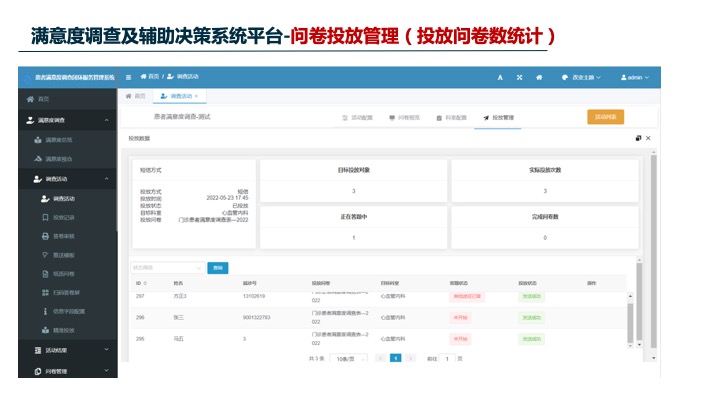Click the home icon in the breadcrumb
Viewport: 720px width, 405px height.
pos(143,76)
